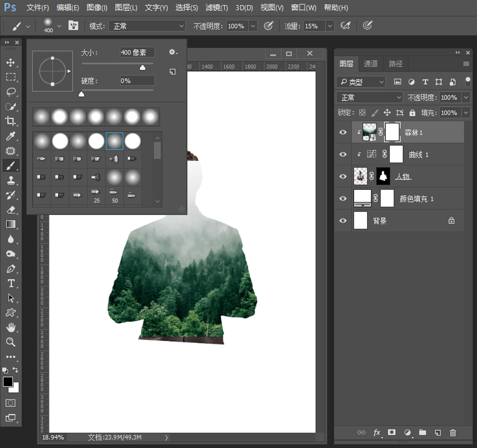This screenshot has width=477, height=448.
Task: Expand the 流量 flow dropdown arrow
Action: [330, 26]
